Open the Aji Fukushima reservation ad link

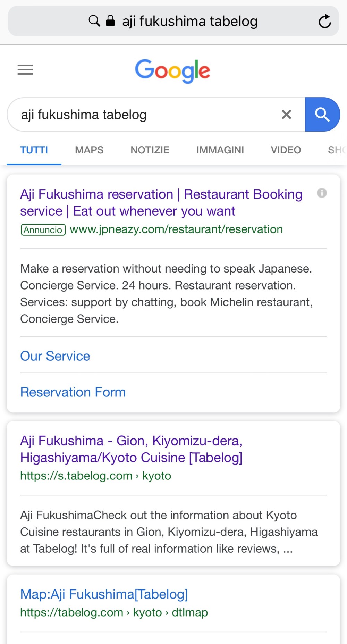tap(161, 203)
